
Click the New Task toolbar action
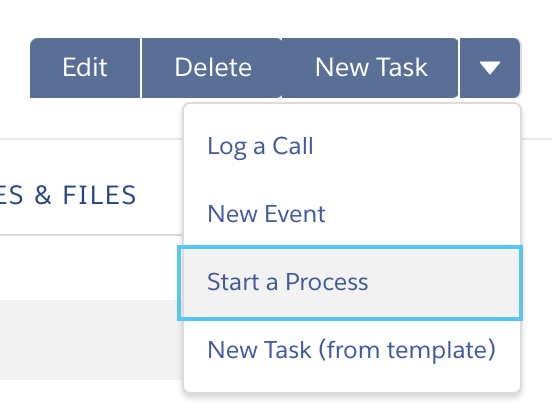[370, 68]
